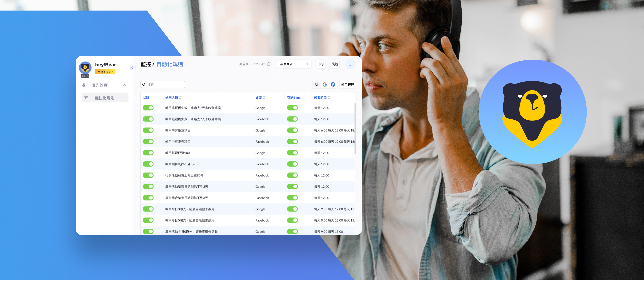Click the J user avatar
The width and height of the screenshot is (644, 282).
(350, 64)
